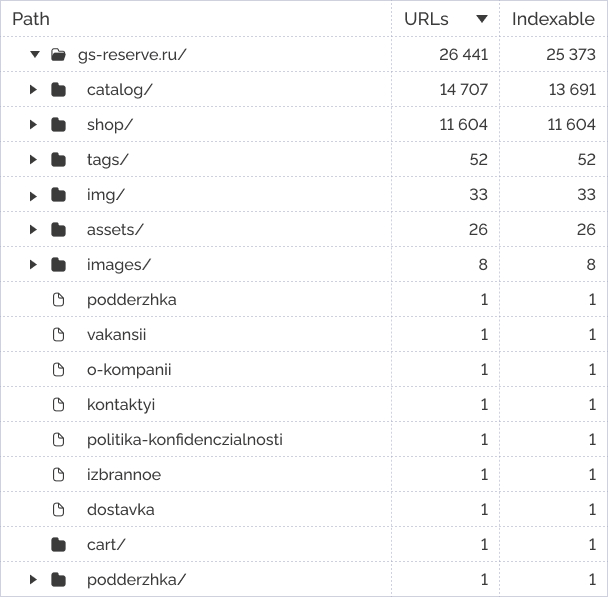608x597 pixels.
Task: Select the podderzhka page row
Action: [x=304, y=299]
